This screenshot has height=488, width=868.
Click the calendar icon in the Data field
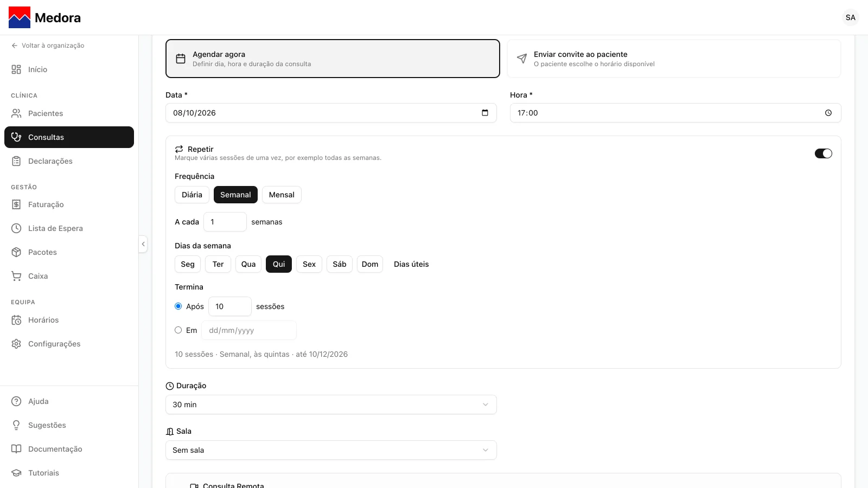pos(485,113)
